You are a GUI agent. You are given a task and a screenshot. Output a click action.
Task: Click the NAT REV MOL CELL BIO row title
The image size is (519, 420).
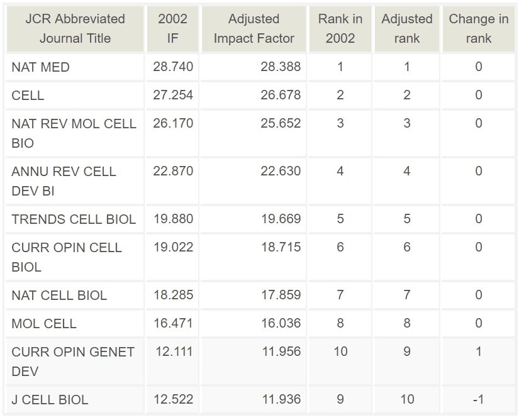pyautogui.click(x=75, y=133)
